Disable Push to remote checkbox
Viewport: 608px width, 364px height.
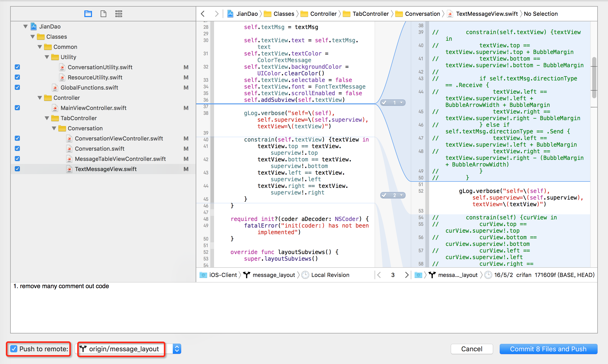(x=14, y=349)
